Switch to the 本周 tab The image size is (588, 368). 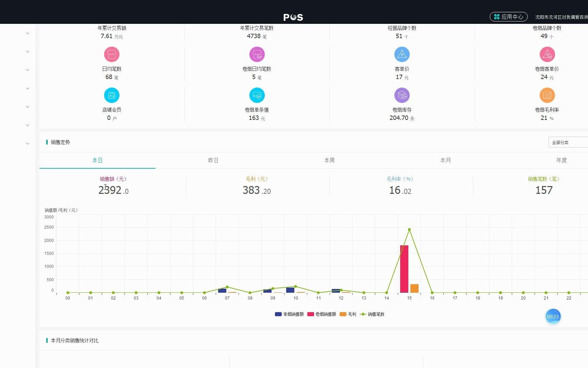[x=329, y=160]
